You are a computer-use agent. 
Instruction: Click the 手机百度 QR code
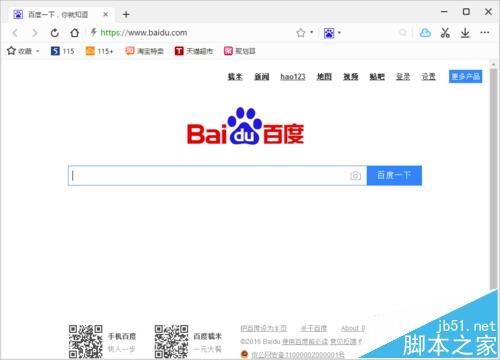point(86,342)
